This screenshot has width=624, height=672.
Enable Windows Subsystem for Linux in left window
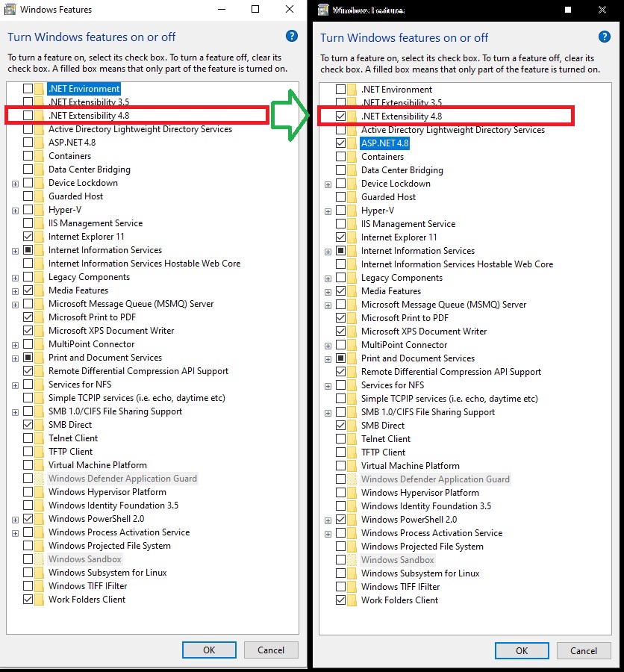28,573
